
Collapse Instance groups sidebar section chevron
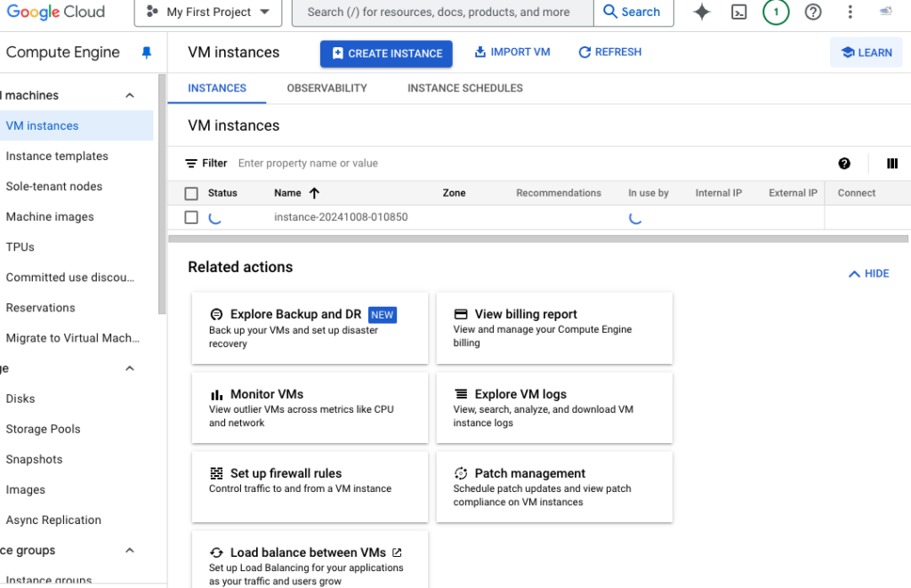click(x=130, y=551)
